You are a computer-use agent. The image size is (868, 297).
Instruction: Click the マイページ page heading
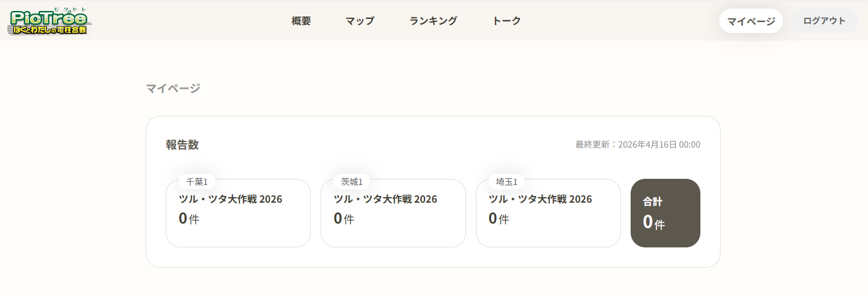(x=173, y=88)
